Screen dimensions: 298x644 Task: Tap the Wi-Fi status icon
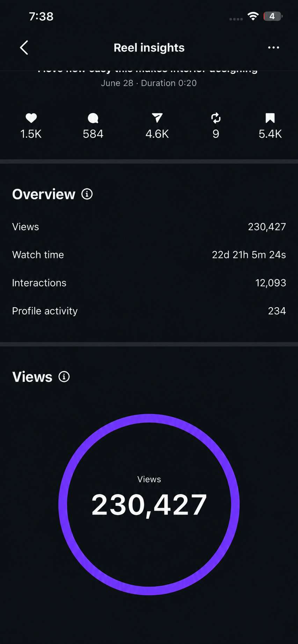pos(253,16)
